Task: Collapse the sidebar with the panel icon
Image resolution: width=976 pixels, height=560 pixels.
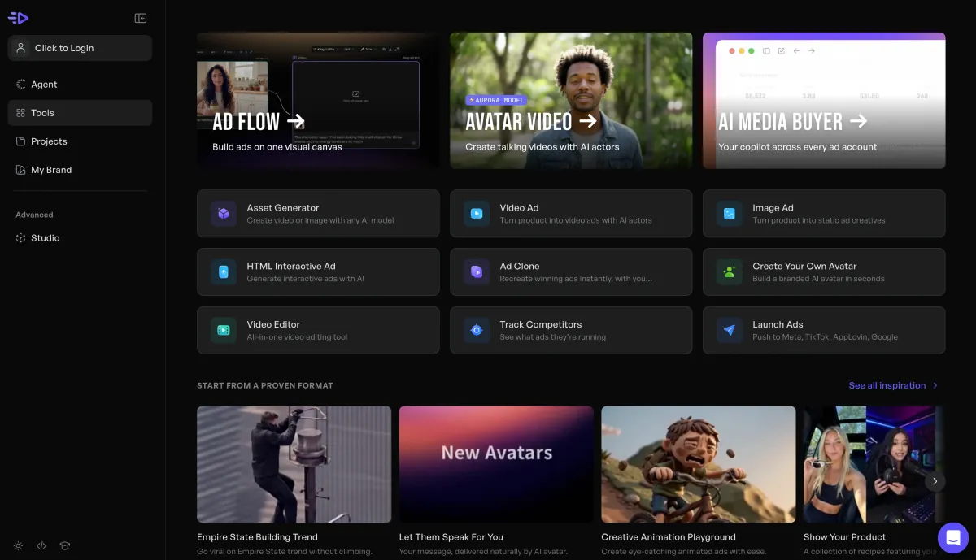Action: coord(141,18)
